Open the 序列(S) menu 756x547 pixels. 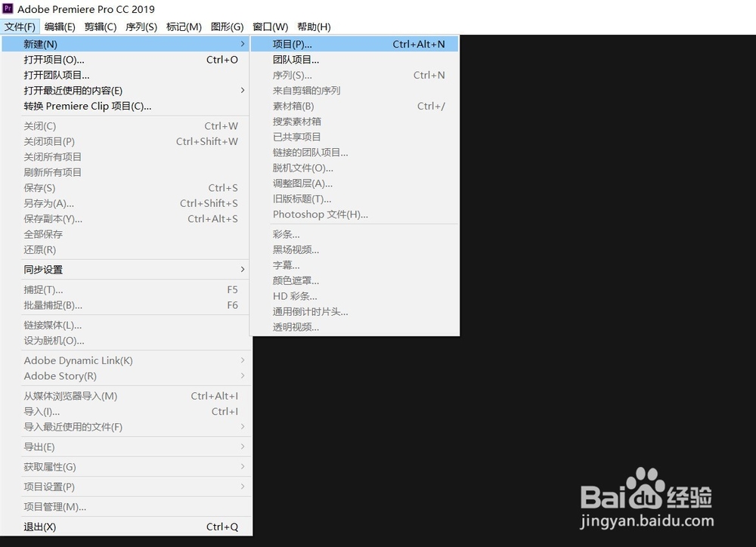[x=141, y=27]
